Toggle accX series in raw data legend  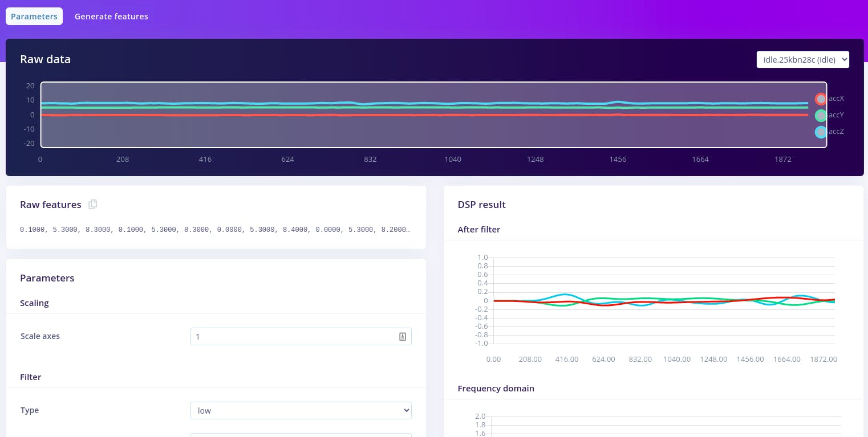click(x=821, y=99)
